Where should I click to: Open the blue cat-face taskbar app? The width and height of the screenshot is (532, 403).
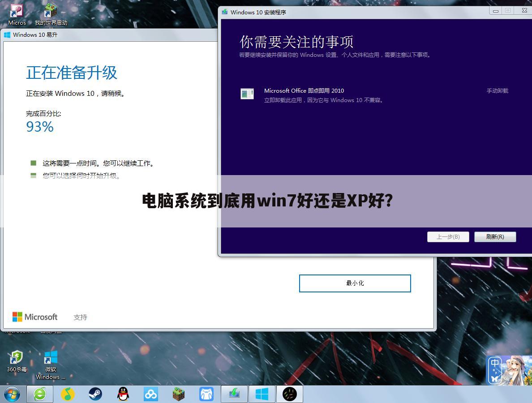pyautogui.click(x=206, y=394)
